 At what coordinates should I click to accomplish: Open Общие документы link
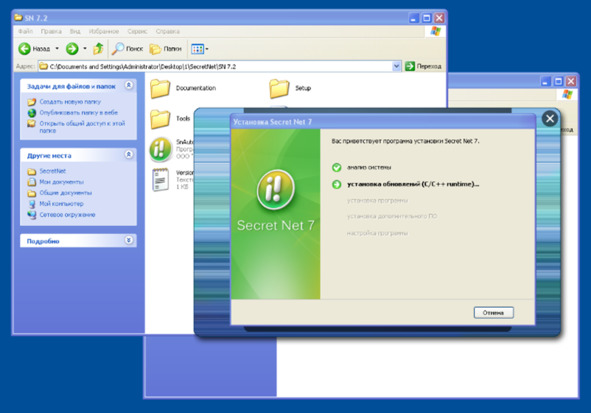click(66, 193)
